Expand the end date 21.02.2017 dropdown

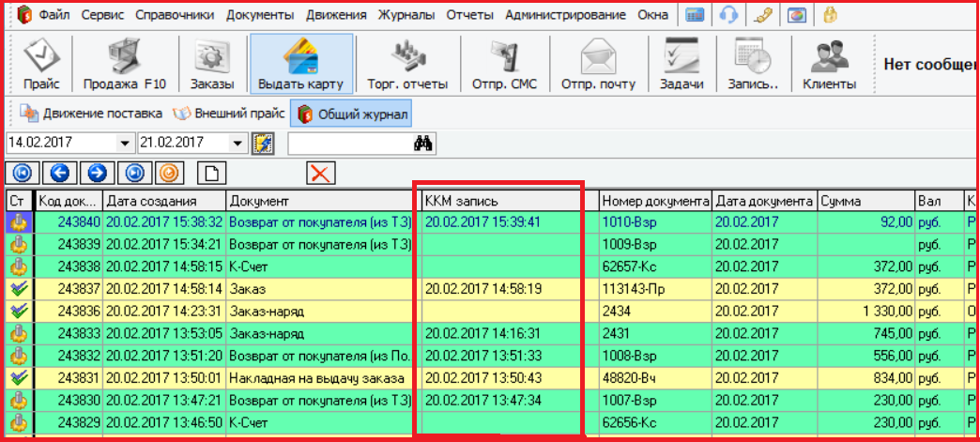click(237, 143)
